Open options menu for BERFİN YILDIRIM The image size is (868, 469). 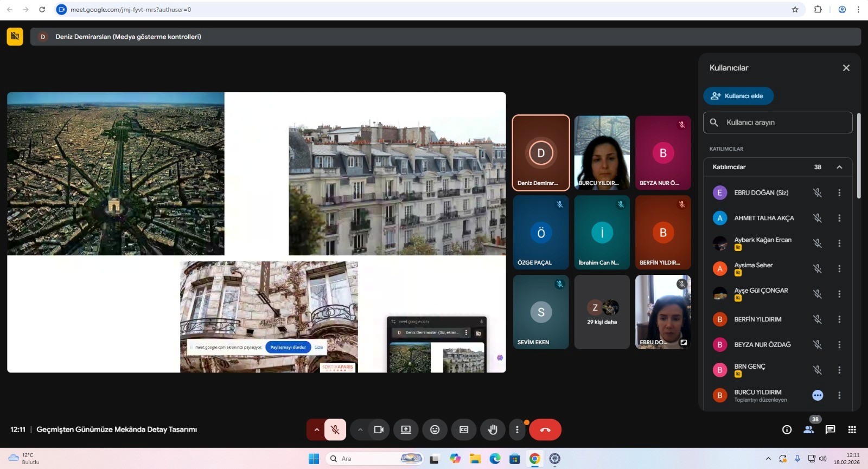839,319
